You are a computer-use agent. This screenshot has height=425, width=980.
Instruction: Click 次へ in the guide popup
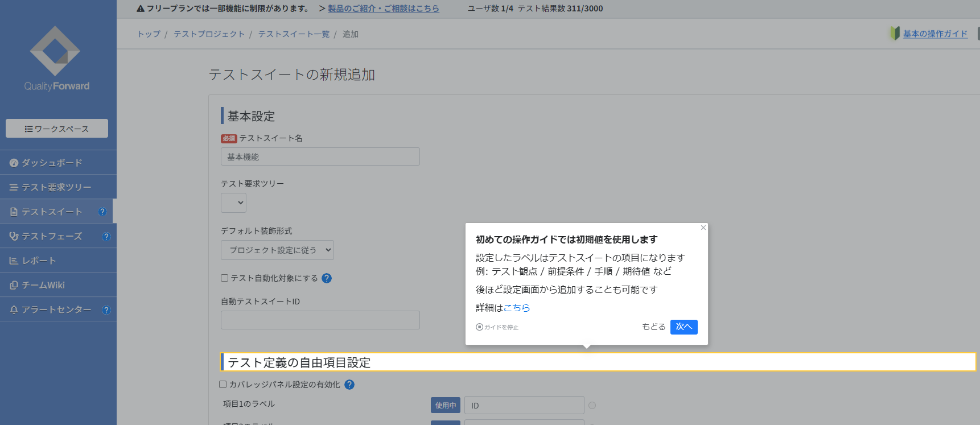(684, 327)
